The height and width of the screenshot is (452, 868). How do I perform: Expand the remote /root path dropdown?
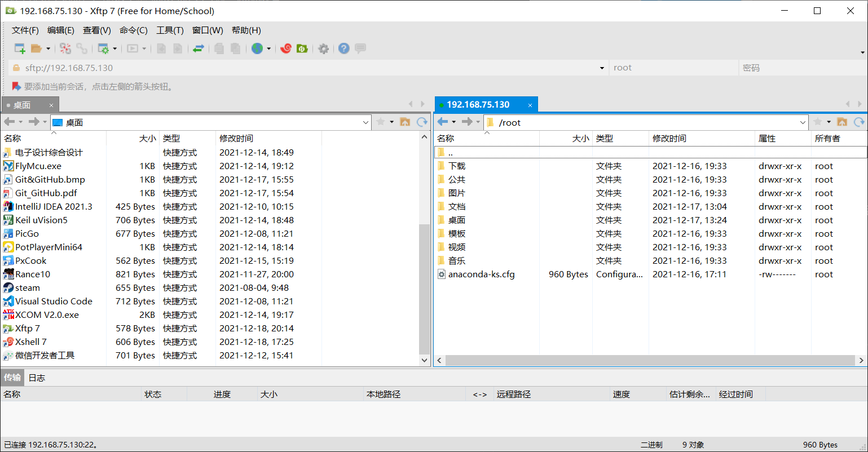(803, 122)
